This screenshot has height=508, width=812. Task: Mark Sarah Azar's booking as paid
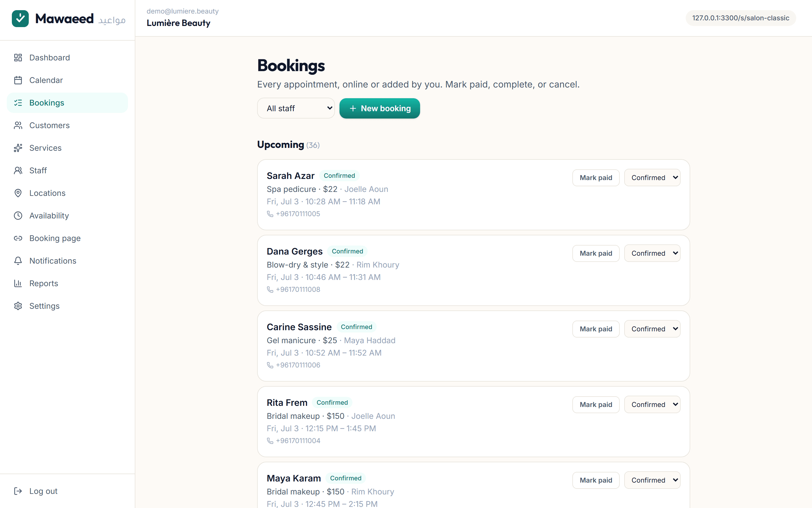click(595, 178)
